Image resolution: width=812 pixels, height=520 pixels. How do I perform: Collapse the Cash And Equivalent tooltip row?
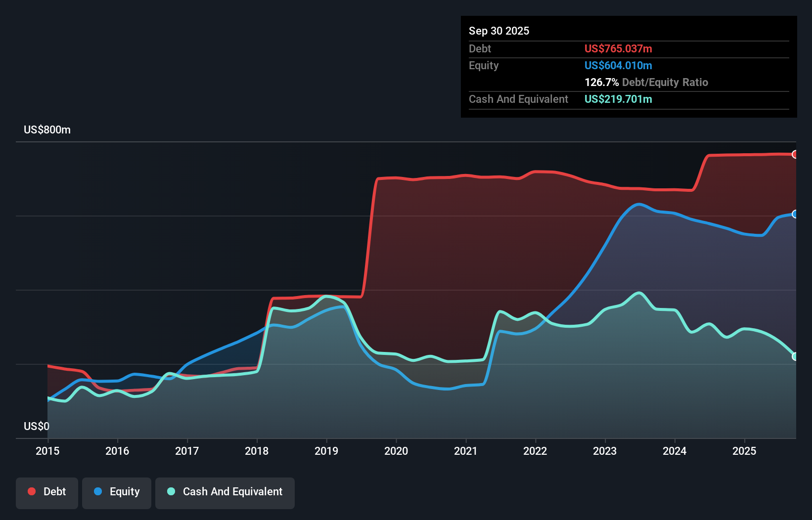518,99
